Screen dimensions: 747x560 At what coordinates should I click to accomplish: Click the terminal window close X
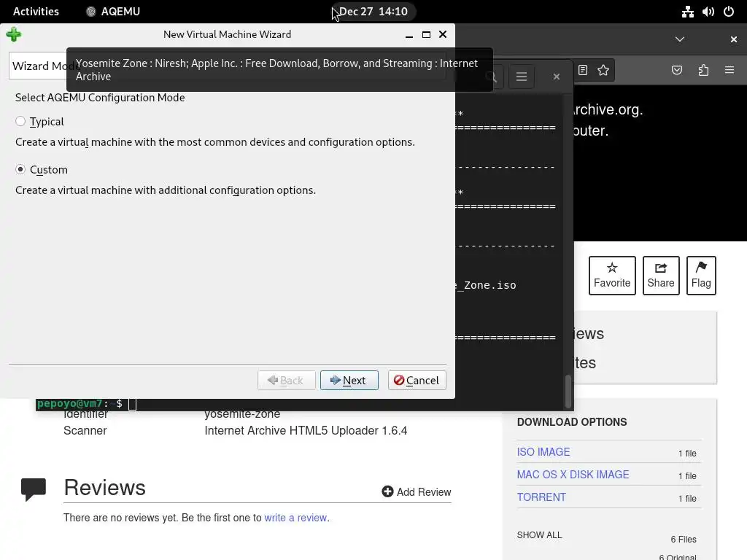(x=556, y=77)
